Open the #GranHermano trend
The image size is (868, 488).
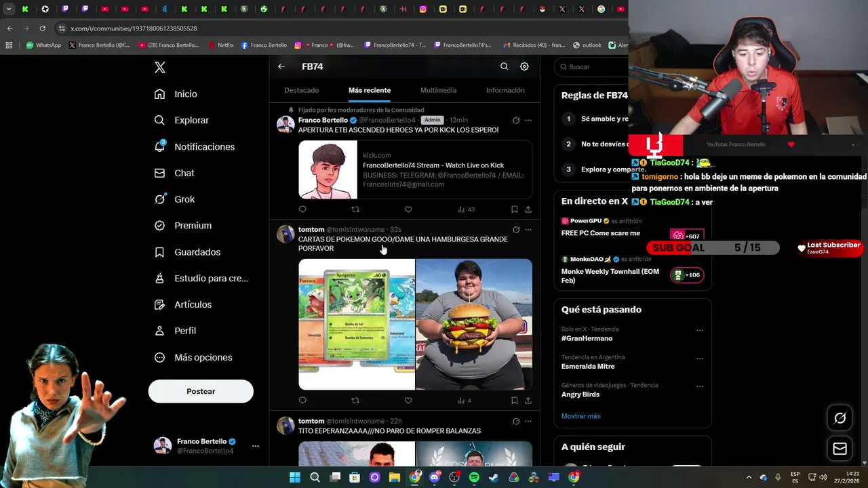(x=587, y=338)
